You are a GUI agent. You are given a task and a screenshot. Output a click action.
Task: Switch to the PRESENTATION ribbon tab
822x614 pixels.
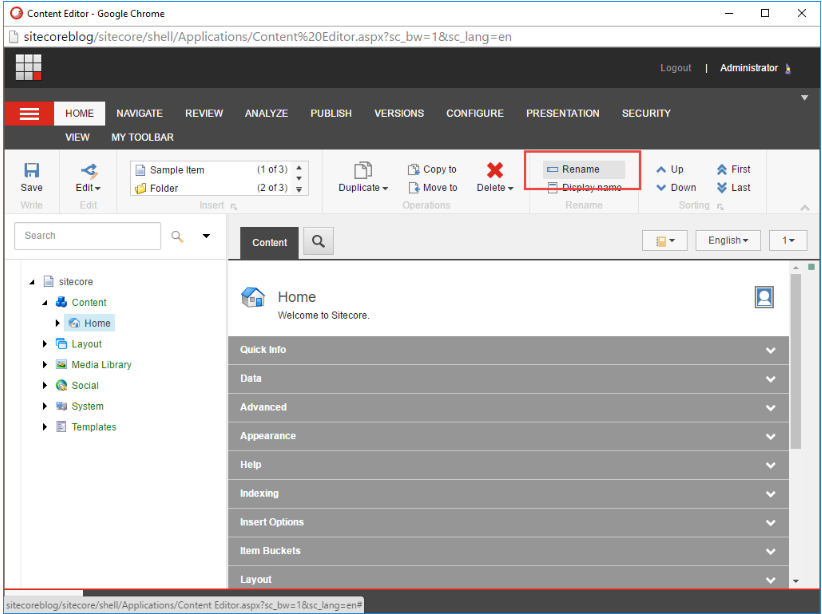point(563,113)
